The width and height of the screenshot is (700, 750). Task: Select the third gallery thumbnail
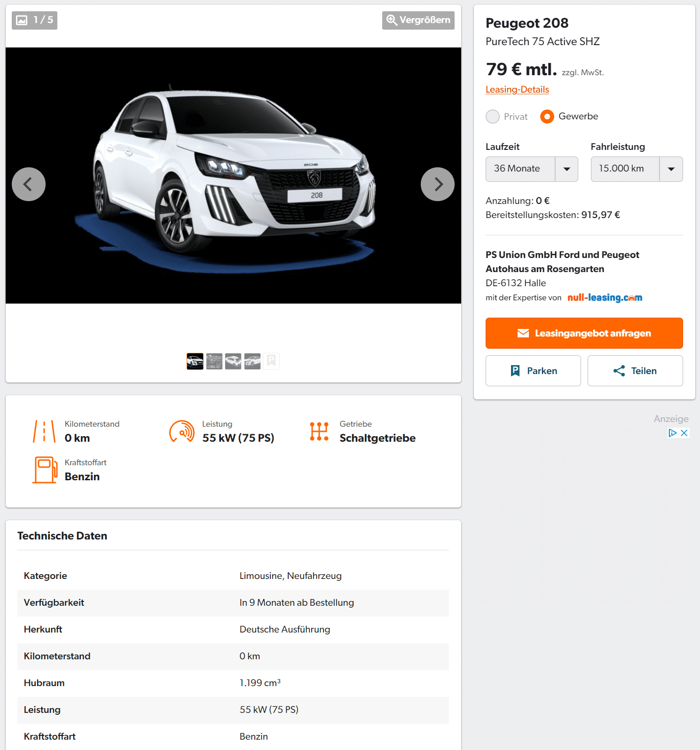click(233, 361)
